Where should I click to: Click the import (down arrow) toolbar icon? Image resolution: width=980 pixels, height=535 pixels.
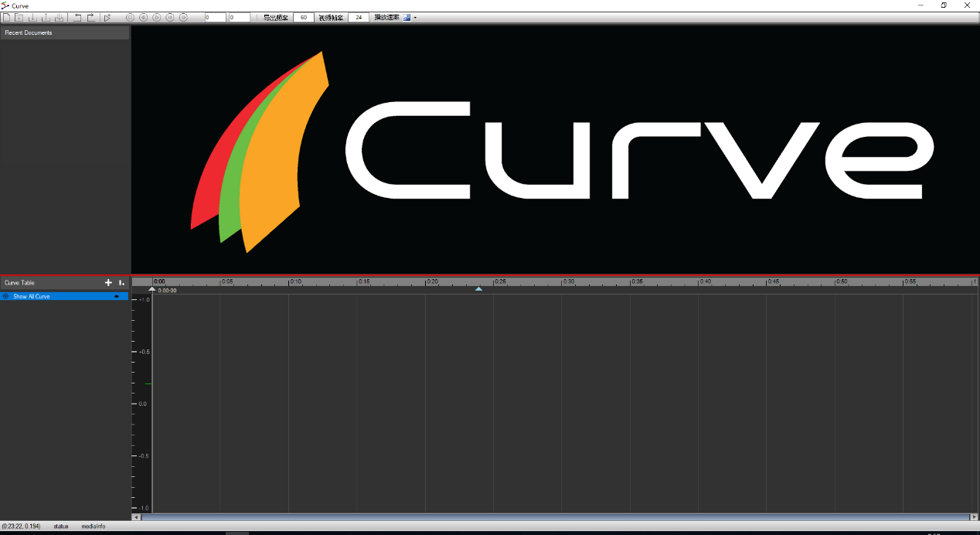pyautogui.click(x=32, y=17)
